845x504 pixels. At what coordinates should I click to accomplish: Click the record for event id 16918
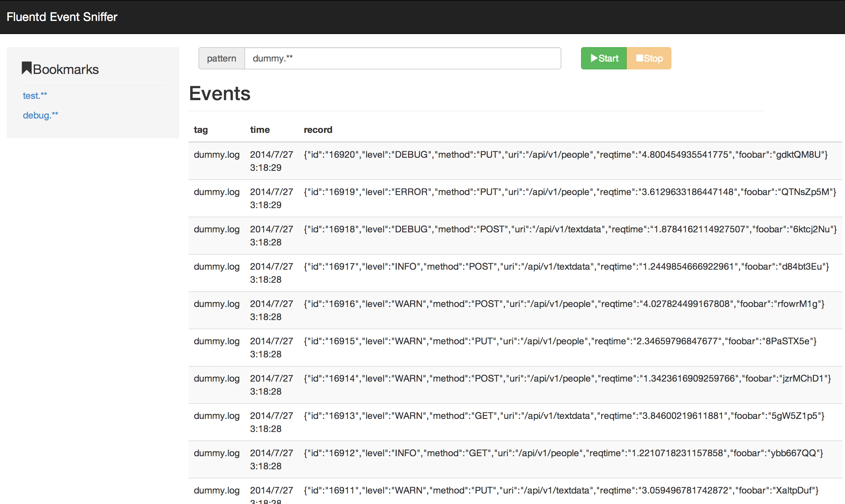(x=570, y=230)
